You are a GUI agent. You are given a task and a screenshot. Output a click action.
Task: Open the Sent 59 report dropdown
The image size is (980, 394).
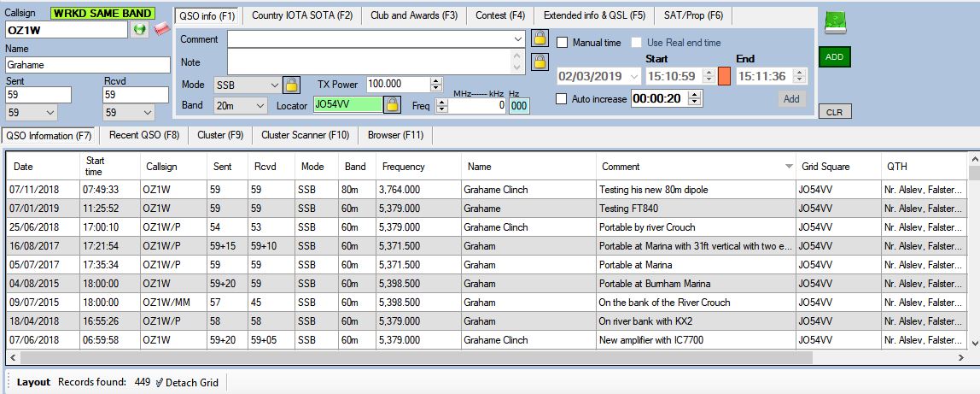(x=50, y=113)
